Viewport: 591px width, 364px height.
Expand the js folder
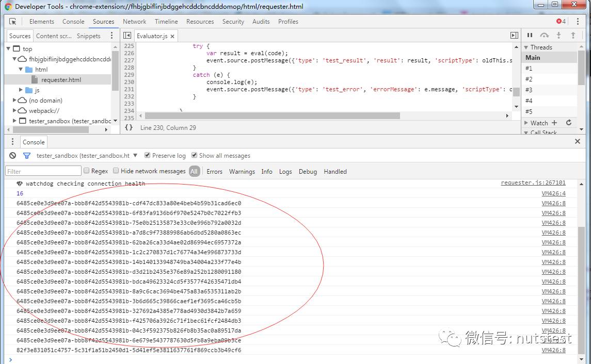[21, 90]
